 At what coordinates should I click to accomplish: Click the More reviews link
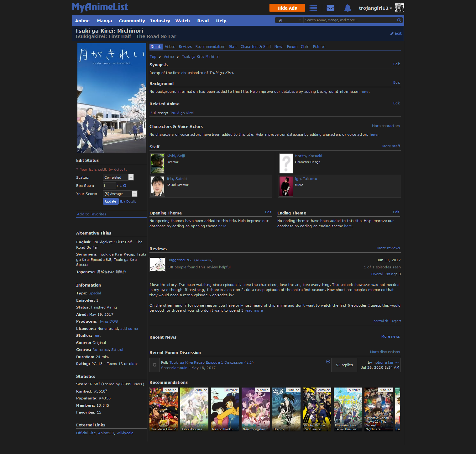(389, 248)
